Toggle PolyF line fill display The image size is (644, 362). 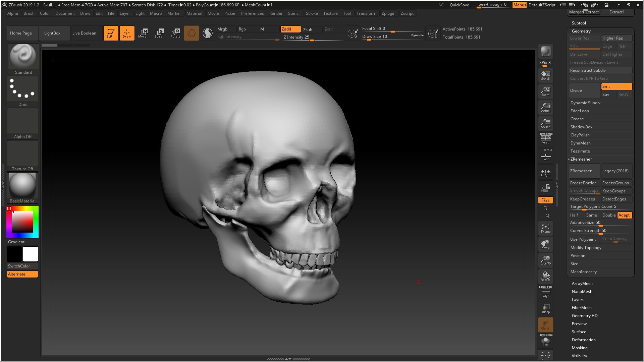coord(545,292)
